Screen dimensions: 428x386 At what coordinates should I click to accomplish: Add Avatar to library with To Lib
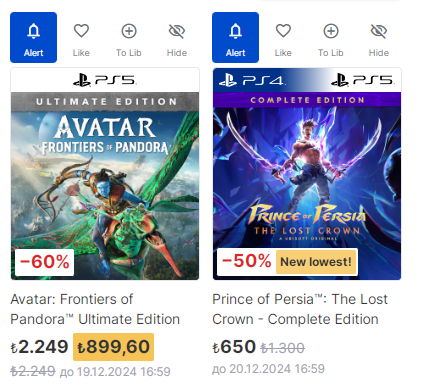(129, 37)
